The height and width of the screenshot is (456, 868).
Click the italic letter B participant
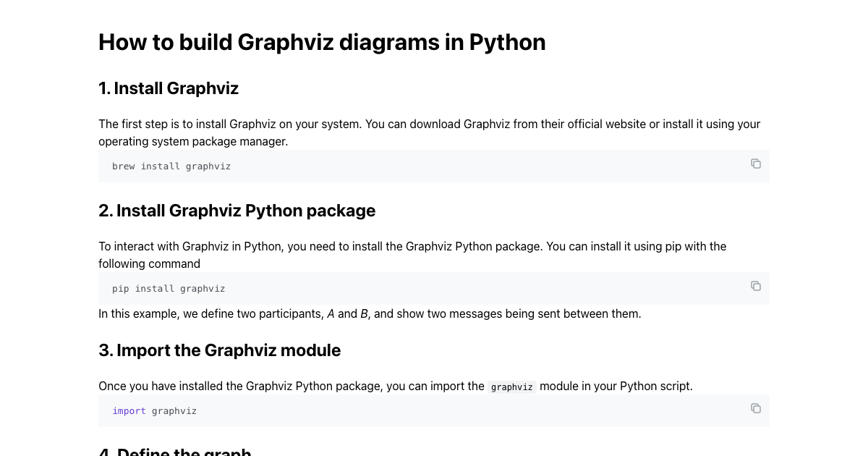(365, 314)
